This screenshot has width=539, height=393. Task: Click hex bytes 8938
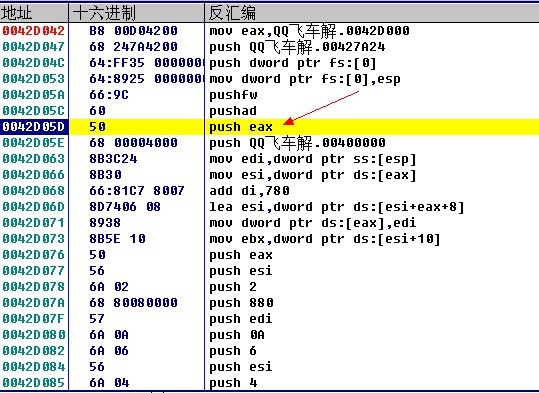105,223
